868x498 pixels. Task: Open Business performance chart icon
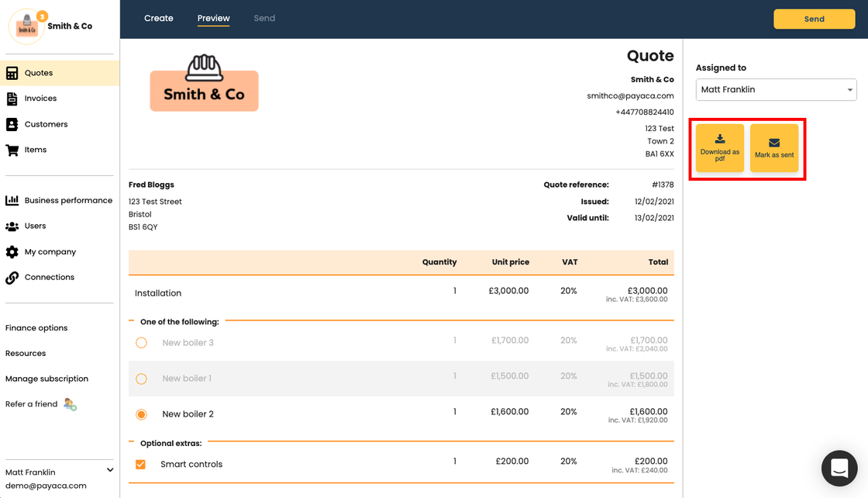(x=12, y=200)
